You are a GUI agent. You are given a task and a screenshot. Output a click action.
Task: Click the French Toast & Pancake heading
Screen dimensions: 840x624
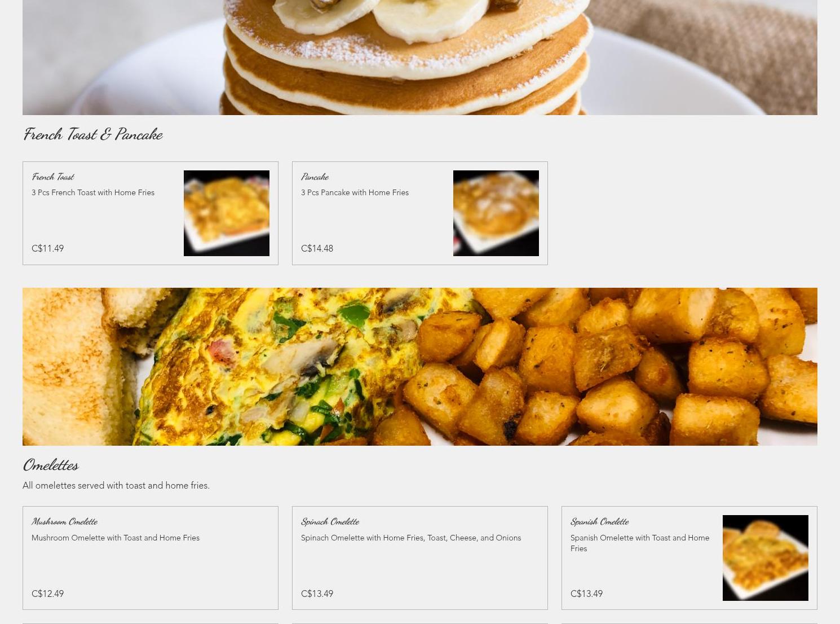pos(93,134)
